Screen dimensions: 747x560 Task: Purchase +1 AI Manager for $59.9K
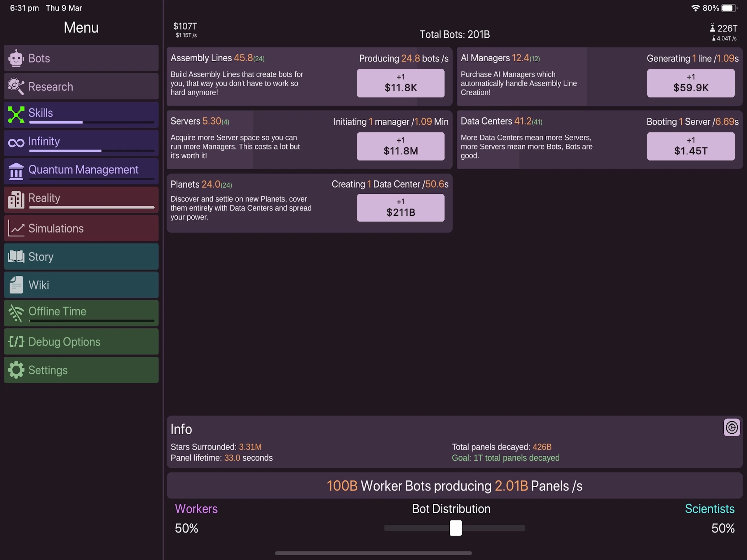click(x=690, y=83)
